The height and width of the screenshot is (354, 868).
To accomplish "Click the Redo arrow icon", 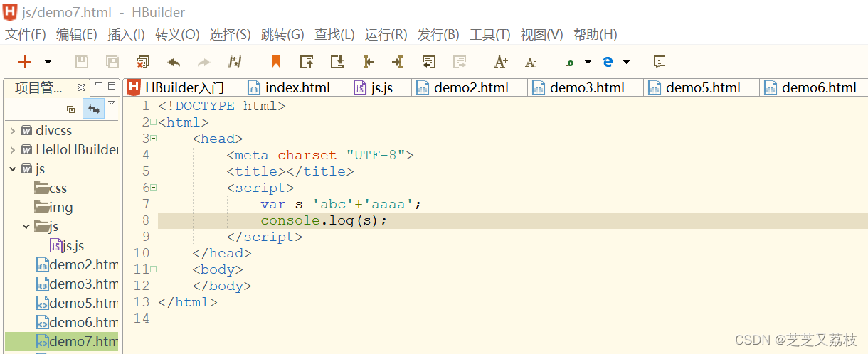I will [204, 62].
